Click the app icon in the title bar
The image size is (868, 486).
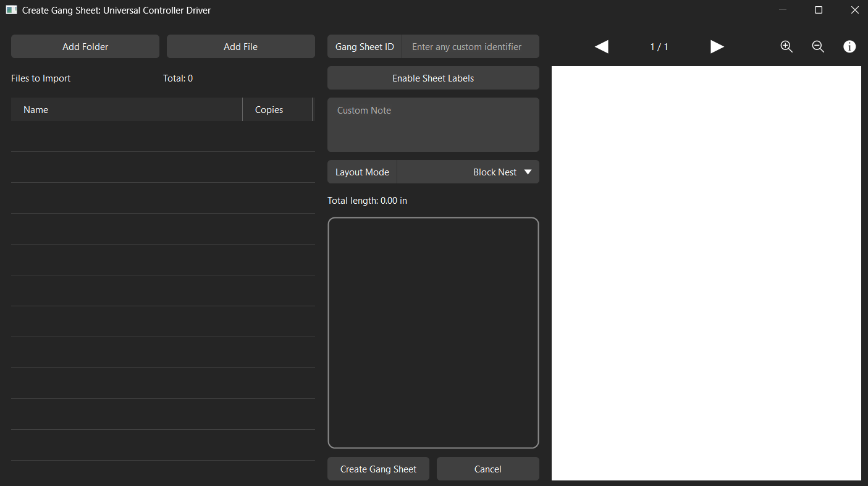click(11, 10)
